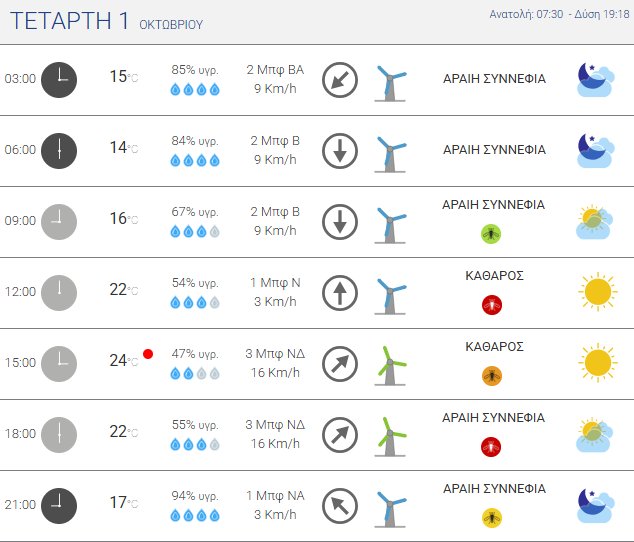Click the 24°C temperature at 15:00
The width and height of the screenshot is (634, 542).
[123, 361]
